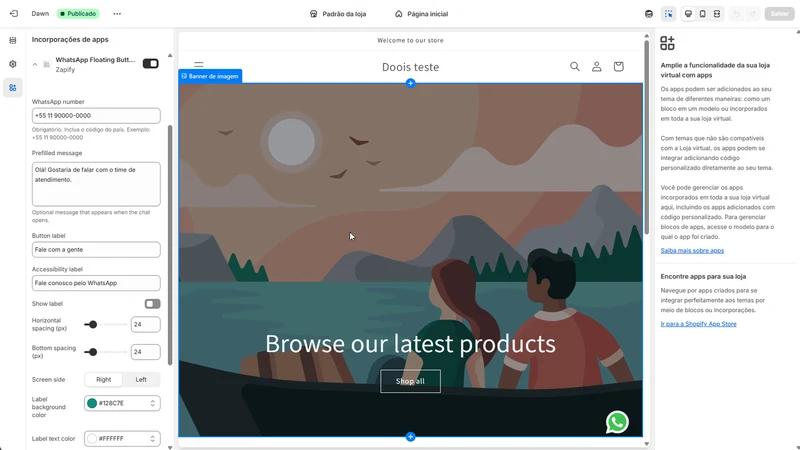The height and width of the screenshot is (450, 800).
Task: Click the view store icon in top bar
Action: (648, 14)
